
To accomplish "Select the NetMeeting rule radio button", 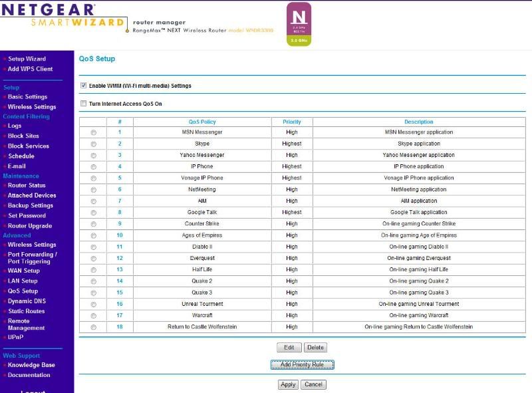I will [93, 190].
